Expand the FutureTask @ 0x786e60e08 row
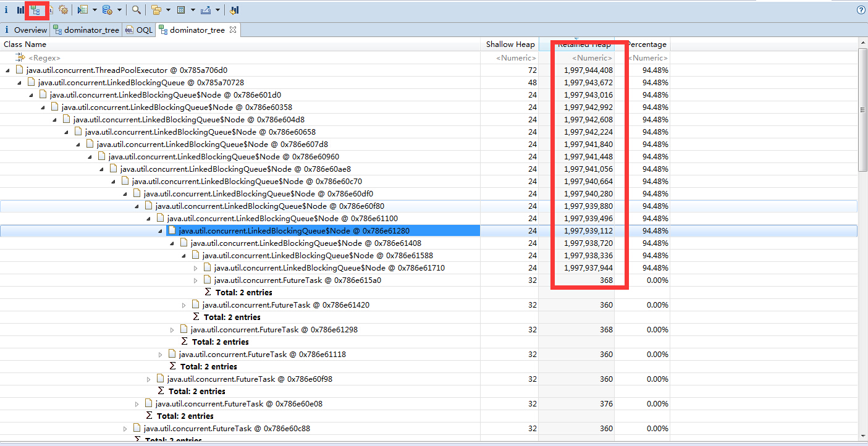 coord(137,404)
